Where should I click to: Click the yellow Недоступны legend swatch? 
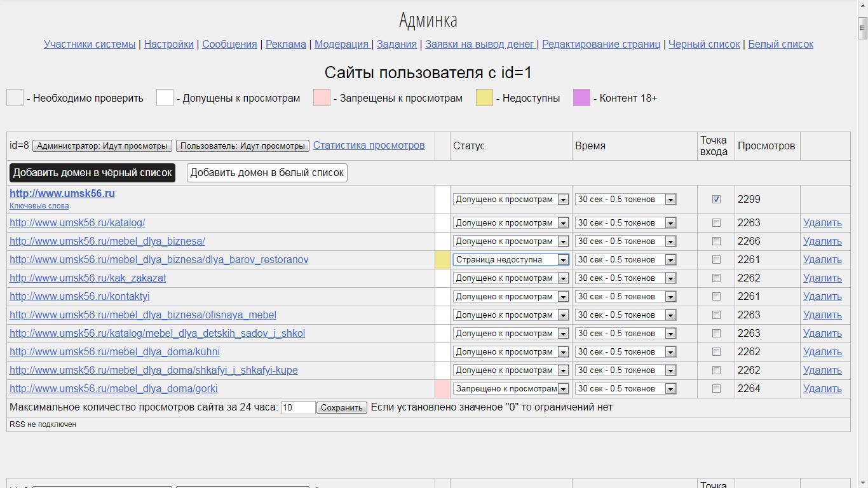point(484,98)
